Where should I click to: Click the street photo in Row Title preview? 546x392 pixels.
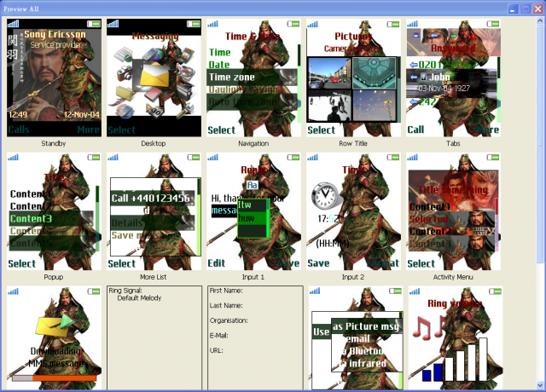point(329,73)
